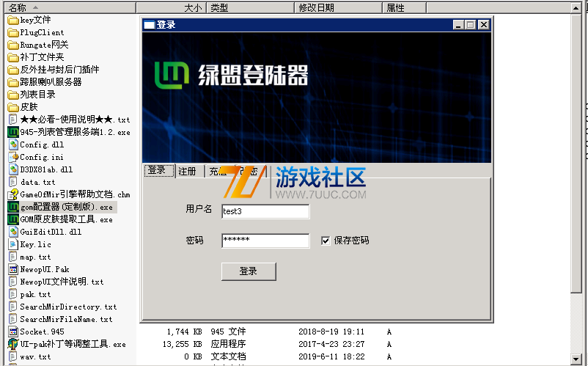The height and width of the screenshot is (366, 588).
Task: Toggle the 保存密码 checkbox
Action: click(x=326, y=241)
